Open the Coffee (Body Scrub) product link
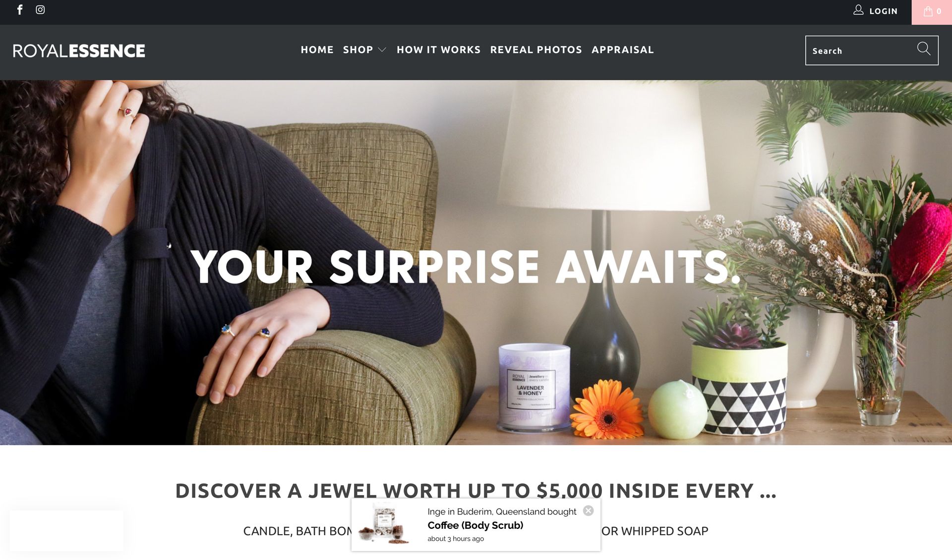Image resolution: width=952 pixels, height=560 pixels. point(476,525)
